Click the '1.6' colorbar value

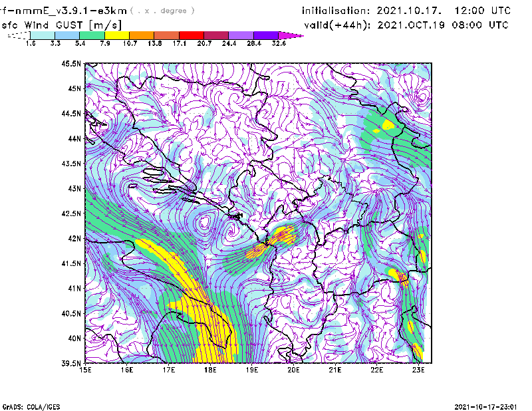tap(31, 43)
